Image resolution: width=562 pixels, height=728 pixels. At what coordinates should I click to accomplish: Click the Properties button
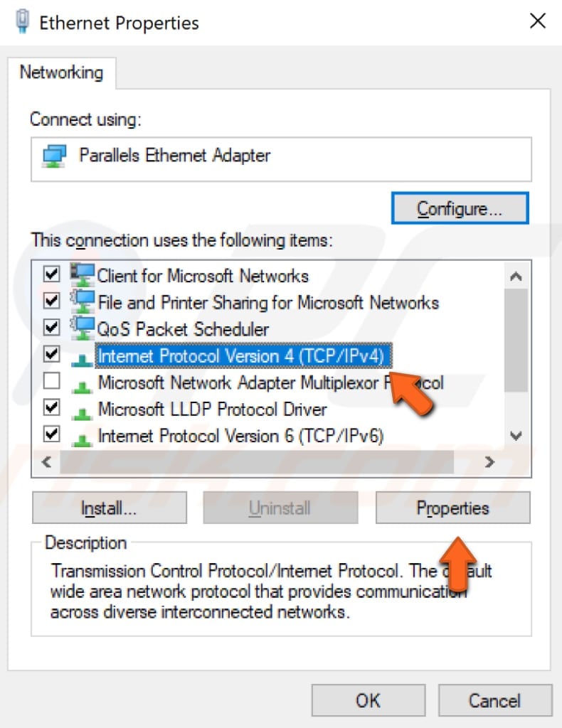point(452,508)
